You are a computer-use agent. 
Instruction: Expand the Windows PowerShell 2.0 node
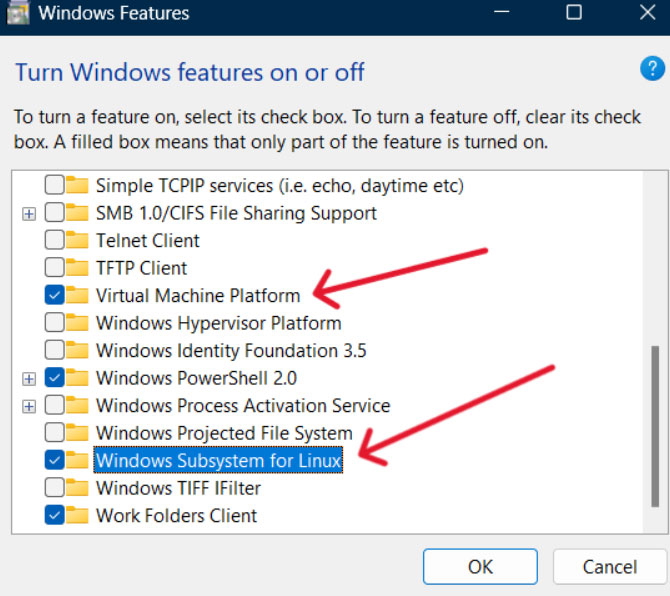(29, 379)
